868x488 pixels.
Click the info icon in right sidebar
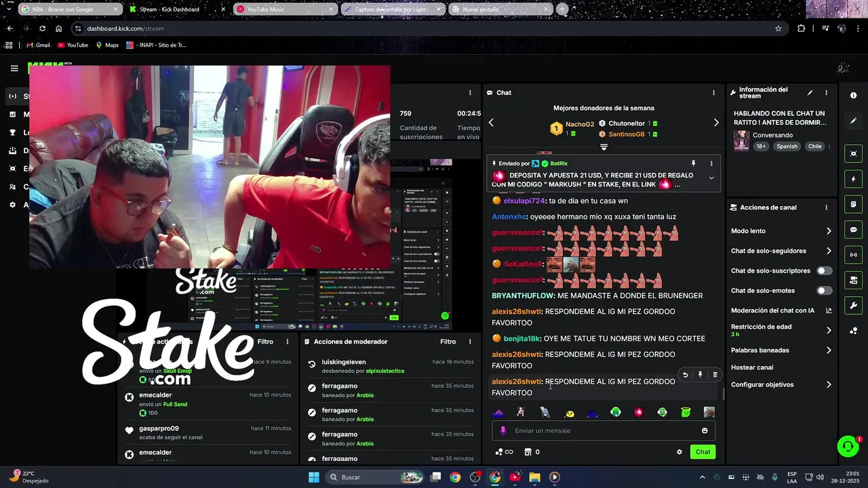[x=853, y=96]
